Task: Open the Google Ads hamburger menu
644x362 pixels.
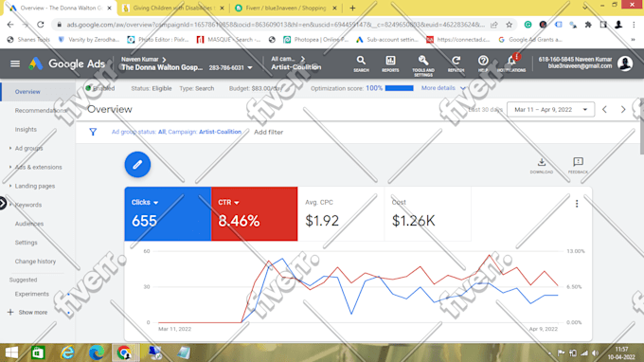Action: 15,63
